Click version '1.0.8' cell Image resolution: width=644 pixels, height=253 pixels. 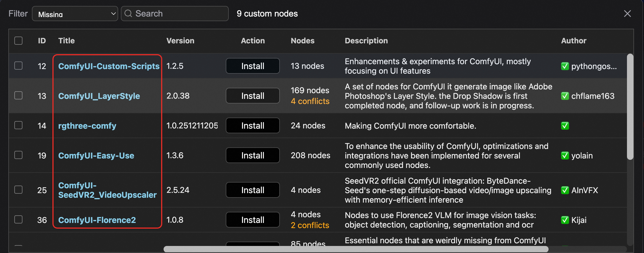(x=175, y=220)
